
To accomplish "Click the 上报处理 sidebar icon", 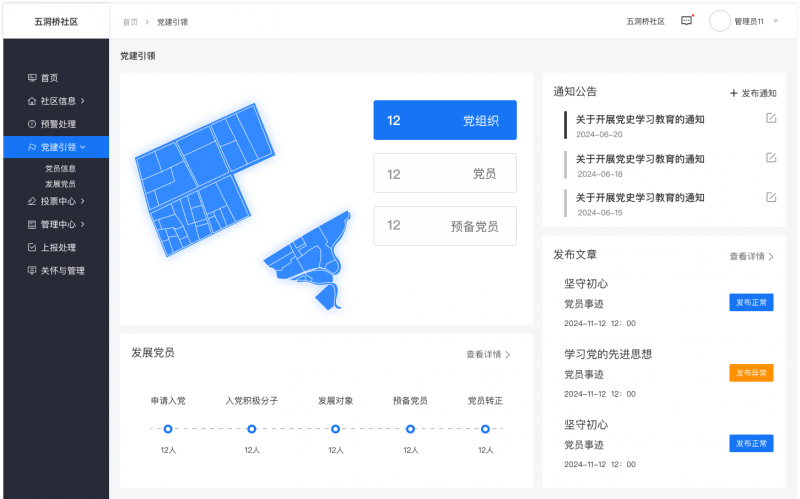I will point(32,247).
